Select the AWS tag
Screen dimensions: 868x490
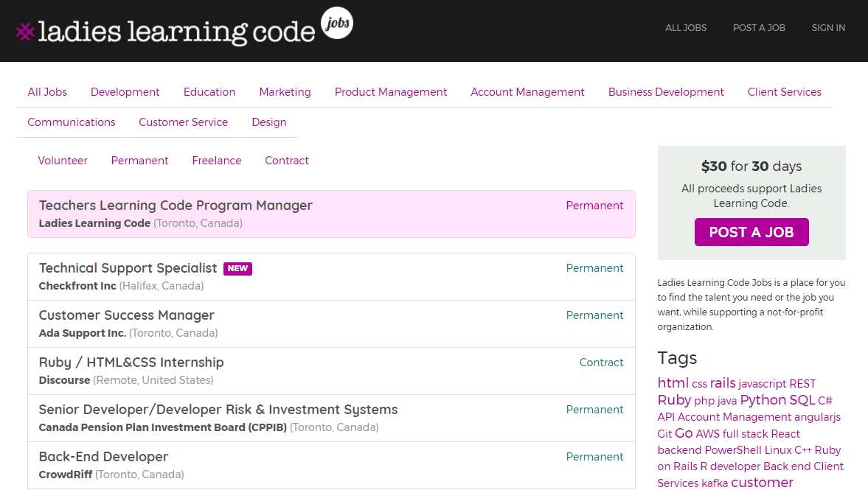point(707,434)
